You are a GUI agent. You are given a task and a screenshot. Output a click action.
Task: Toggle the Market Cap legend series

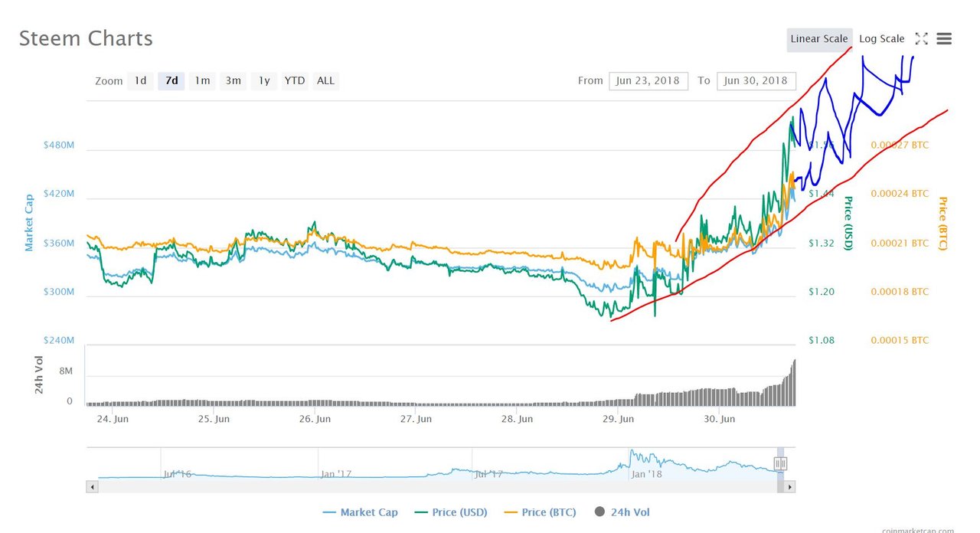click(x=360, y=512)
